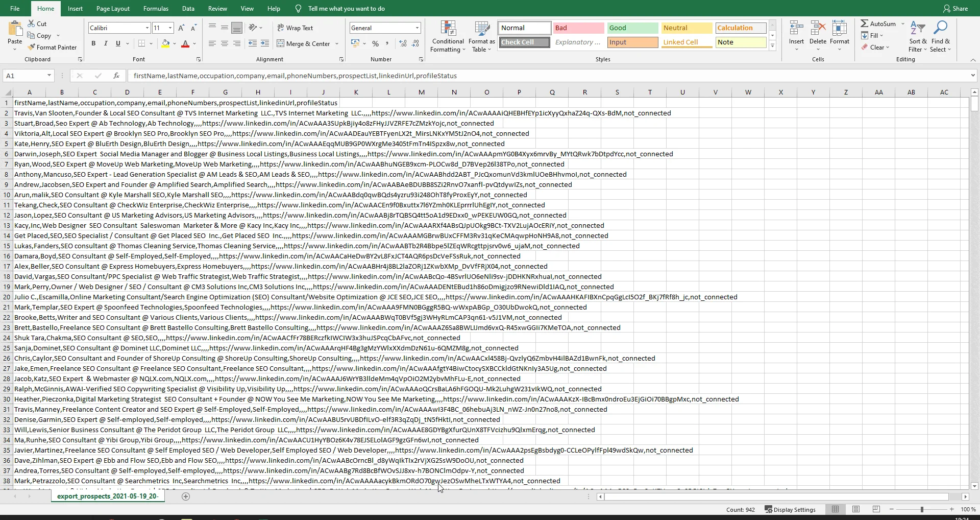Apply Percent Style format icon
The height and width of the screenshot is (520, 980).
coord(376,43)
